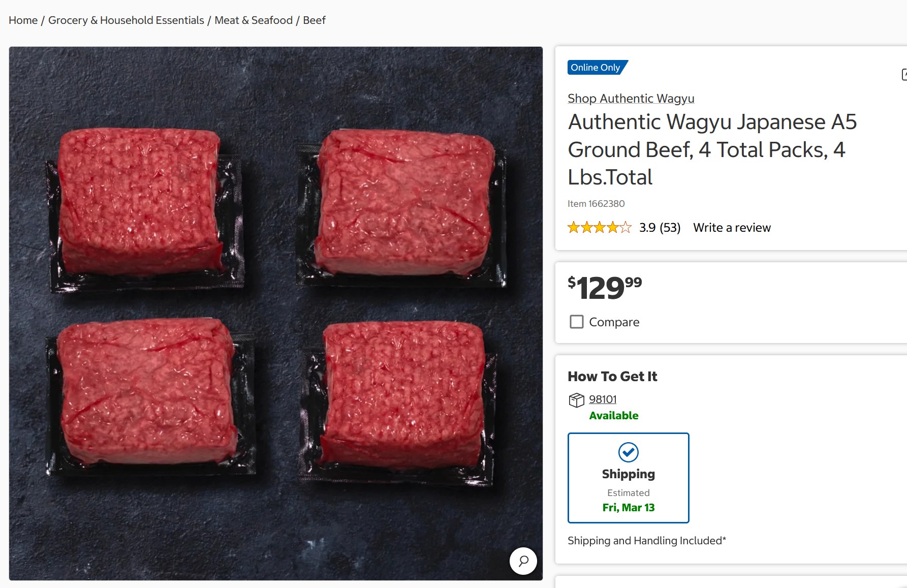This screenshot has width=907, height=588.
Task: Click the share icon beside Online Only badge
Action: tap(904, 75)
